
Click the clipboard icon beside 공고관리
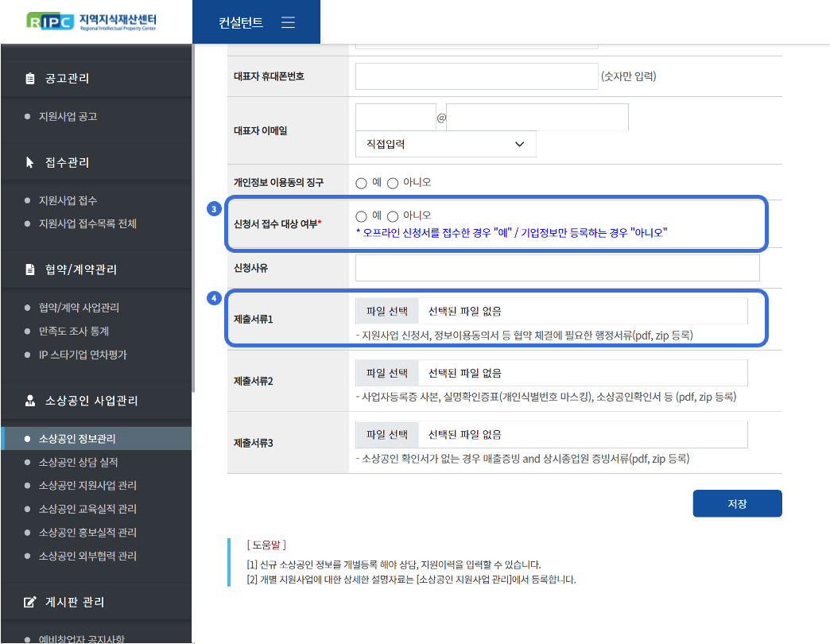30,79
